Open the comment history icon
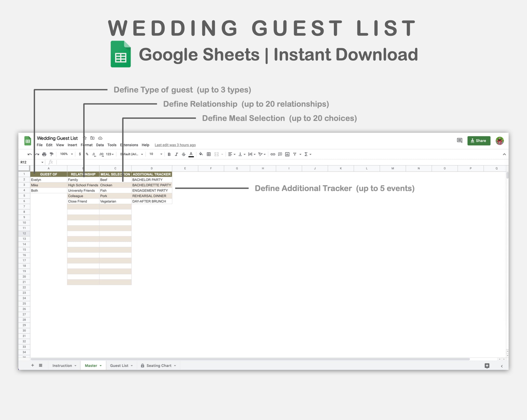 459,141
